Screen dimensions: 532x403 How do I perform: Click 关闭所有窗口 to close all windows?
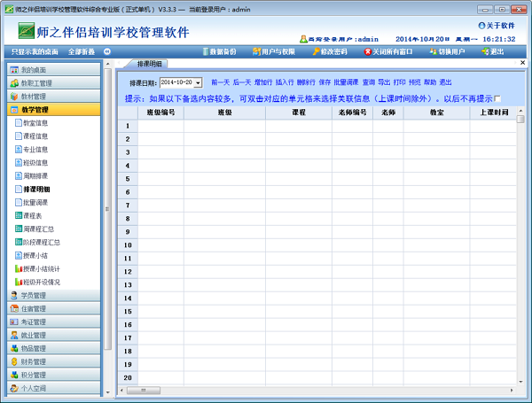(388, 51)
